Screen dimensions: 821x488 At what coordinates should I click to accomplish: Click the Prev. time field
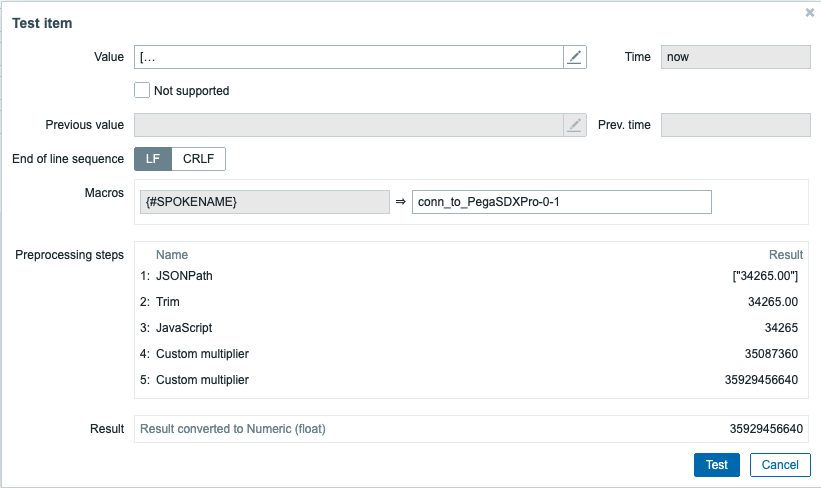(735, 125)
